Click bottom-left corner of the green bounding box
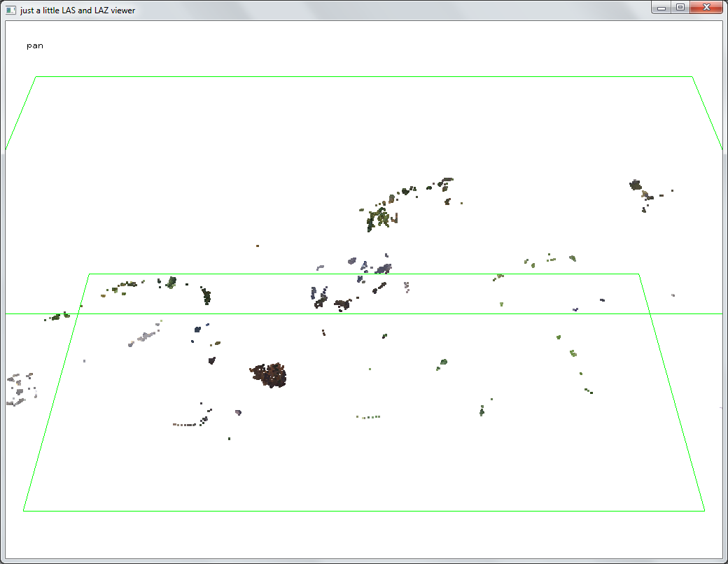Viewport: 728px width, 564px height. 24,511
